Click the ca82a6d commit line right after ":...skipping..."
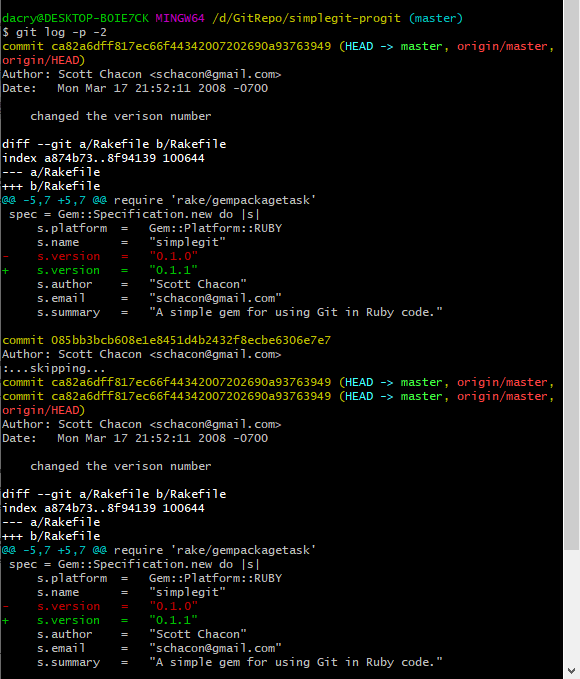This screenshot has width=580, height=679. click(278, 382)
